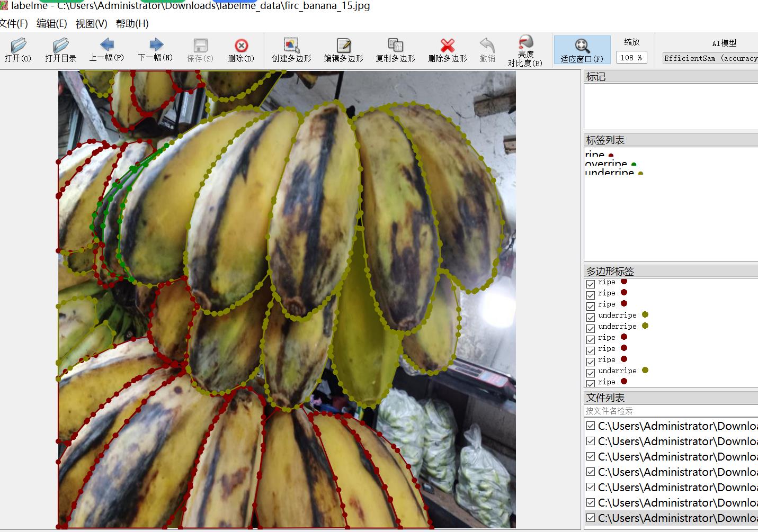The height and width of the screenshot is (532, 758).
Task: Open the 文件(F) menu
Action: coord(14,23)
